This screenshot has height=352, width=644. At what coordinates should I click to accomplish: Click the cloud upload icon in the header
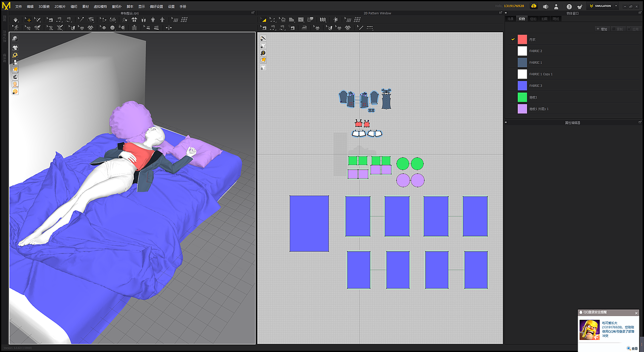click(x=533, y=6)
